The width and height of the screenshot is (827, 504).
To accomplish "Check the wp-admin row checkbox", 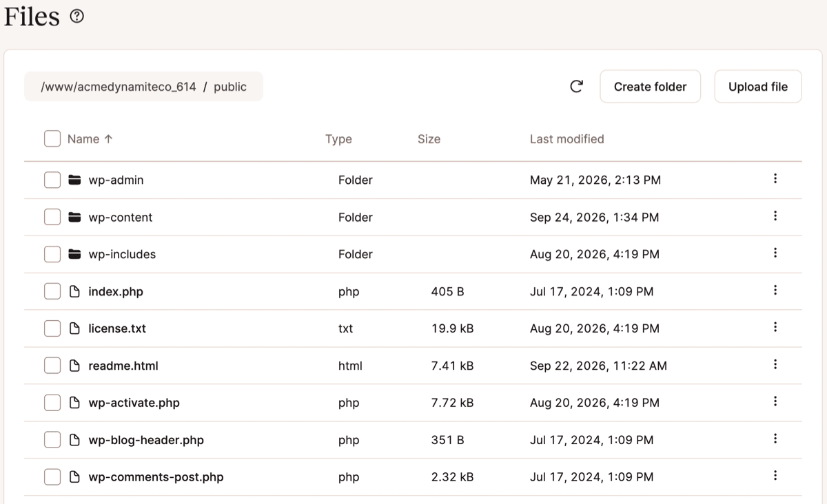I will pyautogui.click(x=52, y=180).
